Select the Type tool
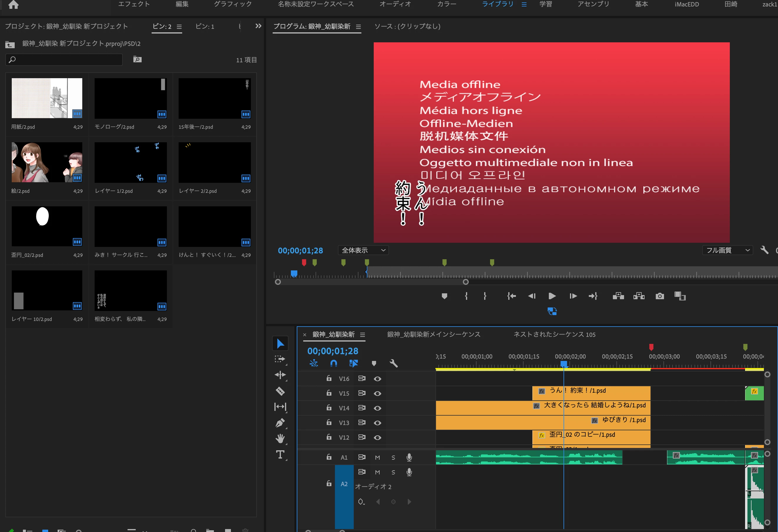The image size is (778, 532). [280, 455]
